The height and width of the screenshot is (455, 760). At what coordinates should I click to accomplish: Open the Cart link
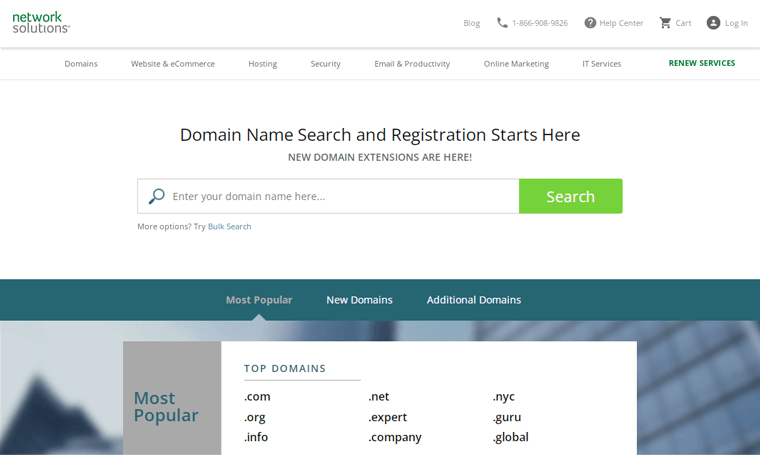(683, 23)
